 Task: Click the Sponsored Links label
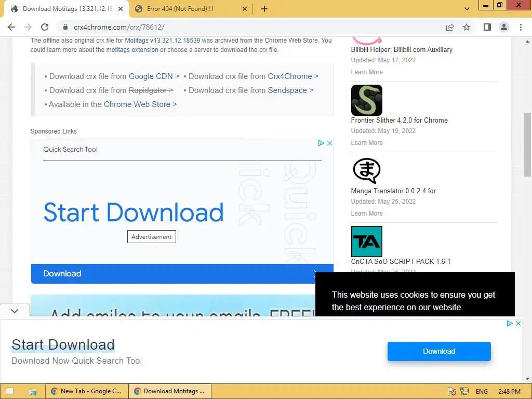(54, 131)
